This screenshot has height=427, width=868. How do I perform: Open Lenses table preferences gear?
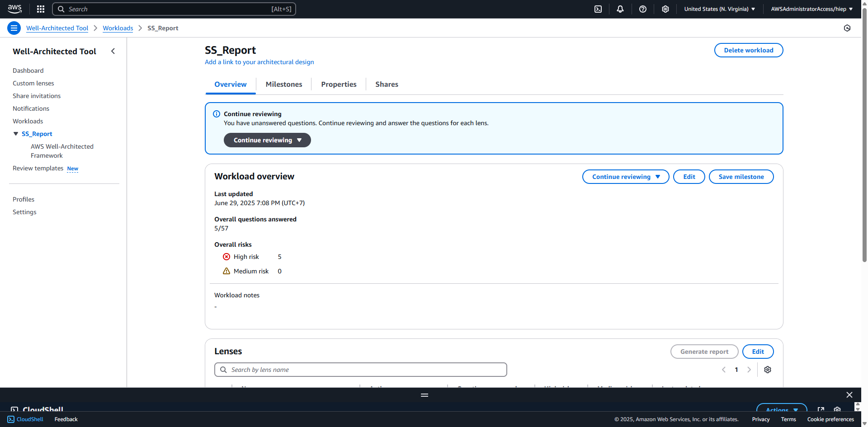(767, 370)
